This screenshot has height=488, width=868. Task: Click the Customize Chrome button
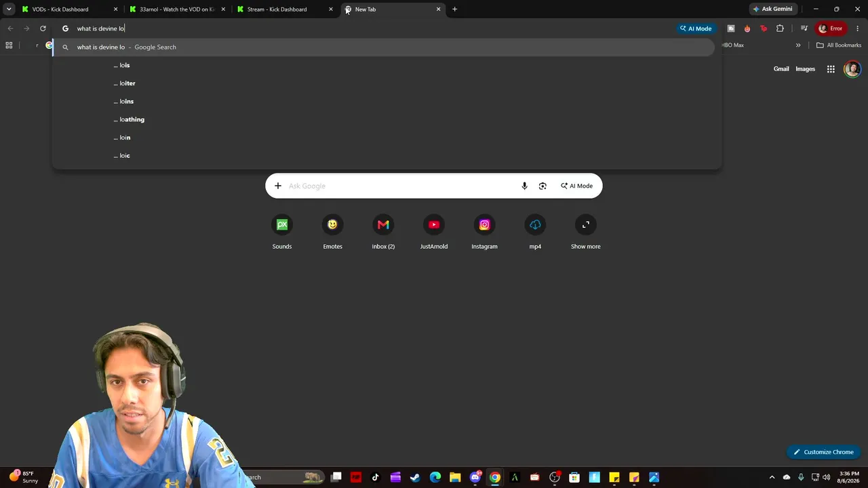point(824,452)
